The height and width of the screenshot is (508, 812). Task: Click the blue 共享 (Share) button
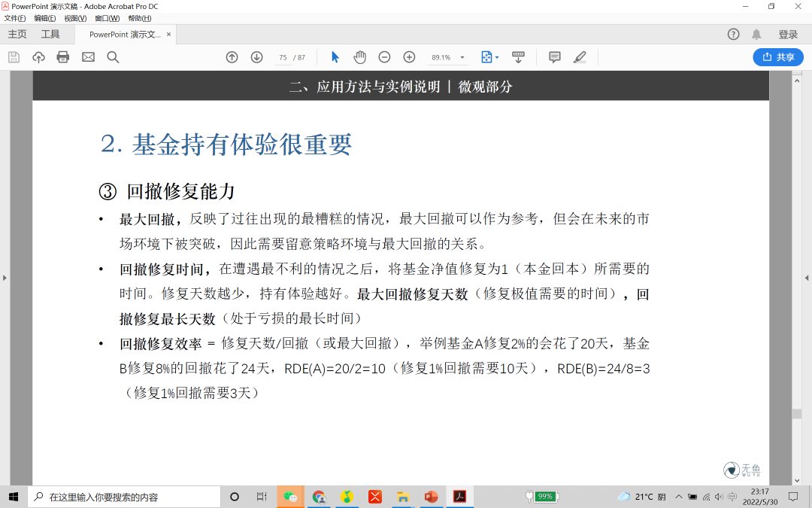click(x=777, y=57)
